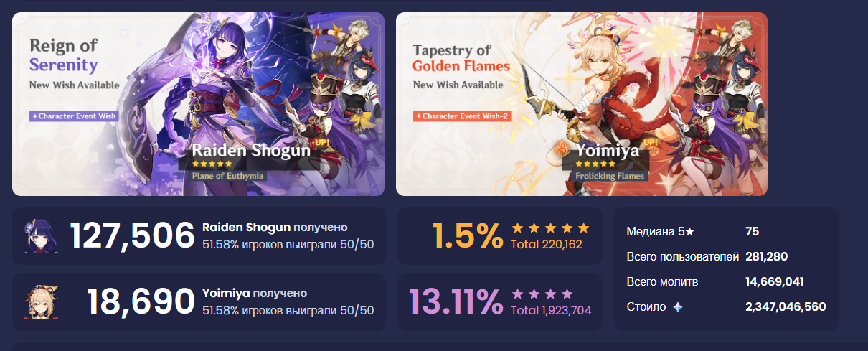Click the Total 1,923,704 four-star label
The height and width of the screenshot is (351, 868).
[551, 310]
